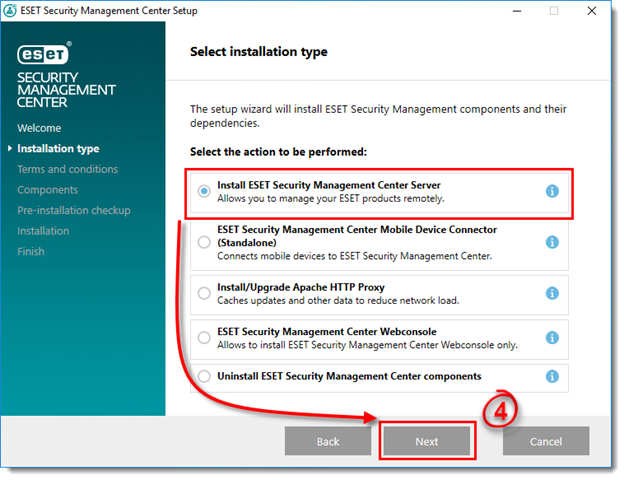
Task: Click Pre-installation checkup step
Action: pyautogui.click(x=74, y=210)
